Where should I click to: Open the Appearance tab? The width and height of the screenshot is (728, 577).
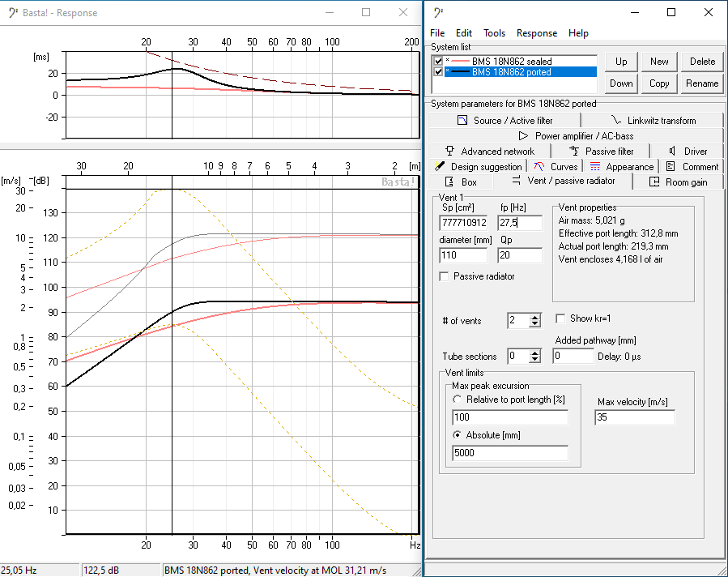coord(621,166)
